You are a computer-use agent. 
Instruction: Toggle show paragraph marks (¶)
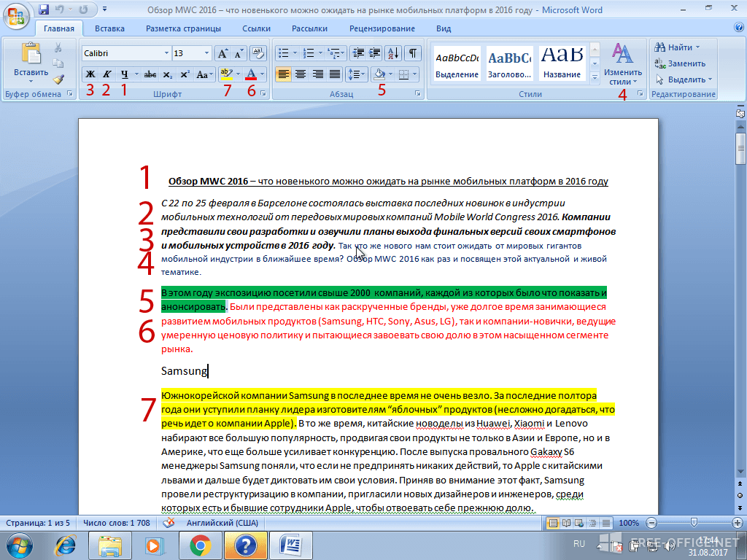(413, 53)
